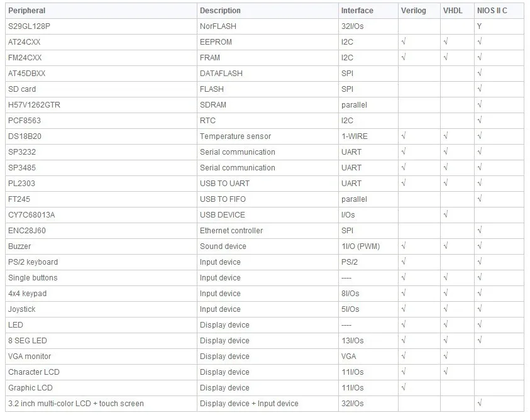Click the VHDL checkmark for CY7C68013A

coord(446,214)
